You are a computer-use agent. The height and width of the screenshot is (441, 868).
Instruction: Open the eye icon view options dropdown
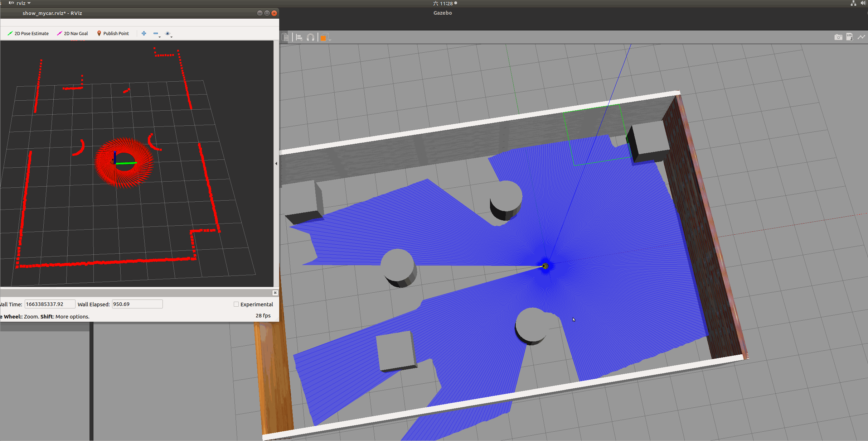click(x=168, y=34)
